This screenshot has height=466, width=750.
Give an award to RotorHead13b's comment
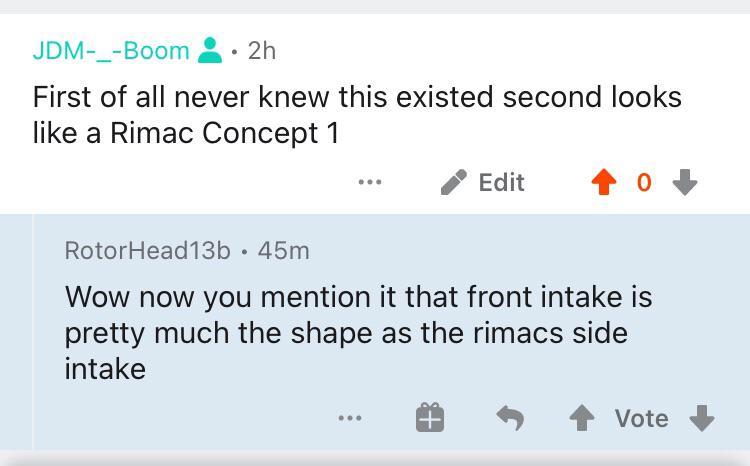tap(430, 418)
